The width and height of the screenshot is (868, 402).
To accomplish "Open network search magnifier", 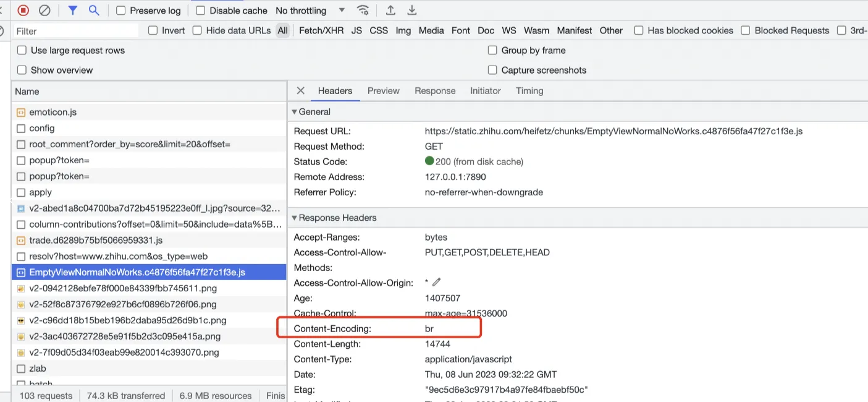I will pos(94,10).
